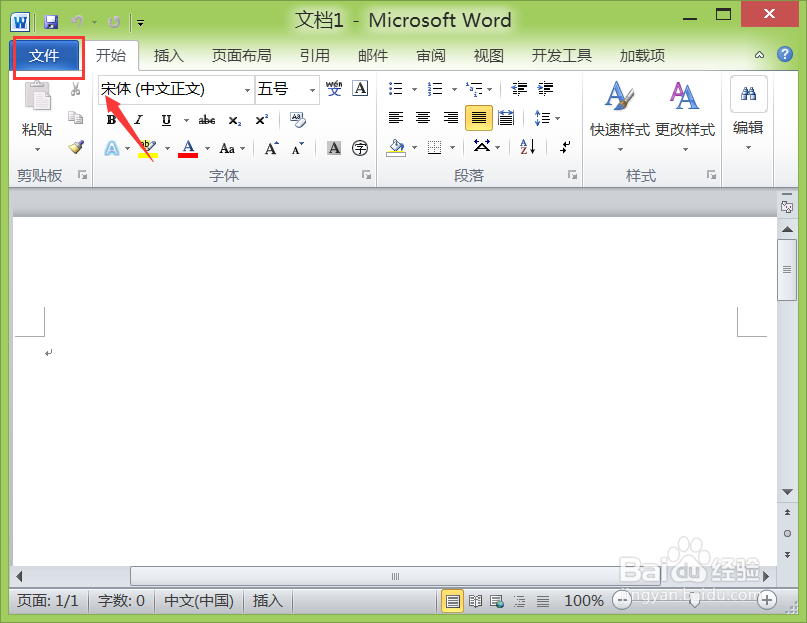Toggle Justify alignment

click(479, 118)
